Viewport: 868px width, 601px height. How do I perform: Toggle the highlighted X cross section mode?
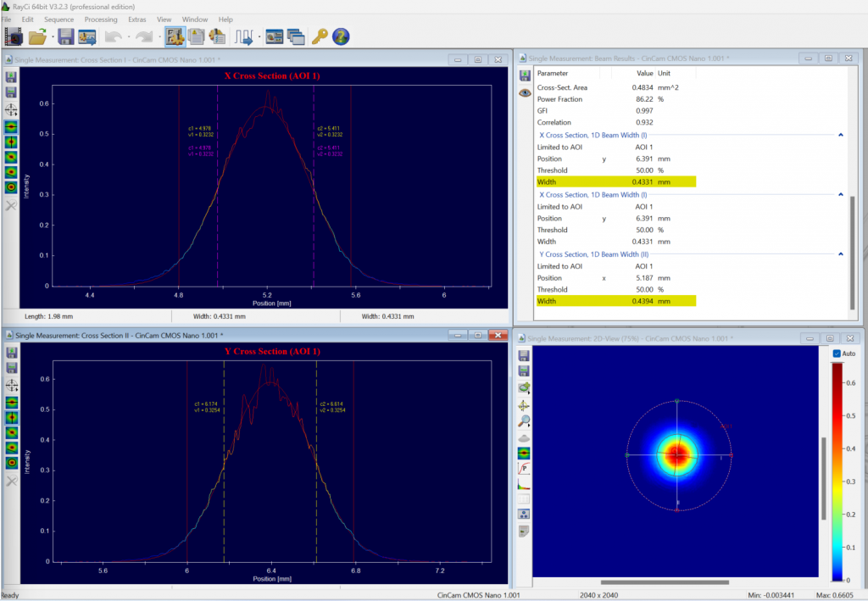coord(10,127)
